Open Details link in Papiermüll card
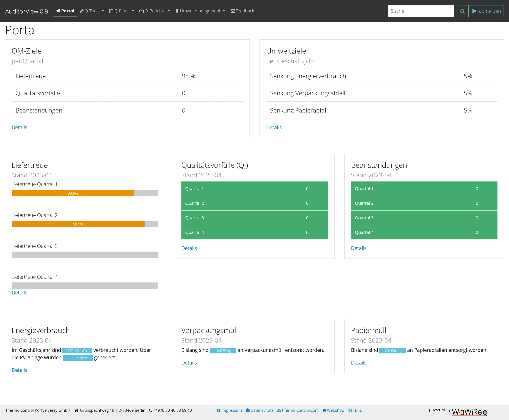This screenshot has height=420, width=509. (359, 363)
